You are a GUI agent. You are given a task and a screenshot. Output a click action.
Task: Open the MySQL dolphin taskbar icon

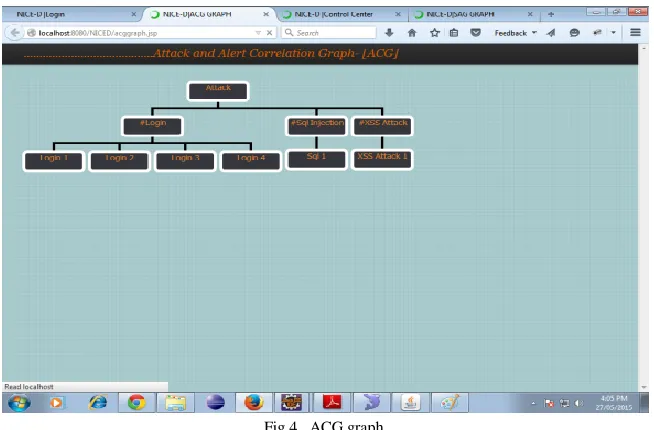(x=371, y=402)
